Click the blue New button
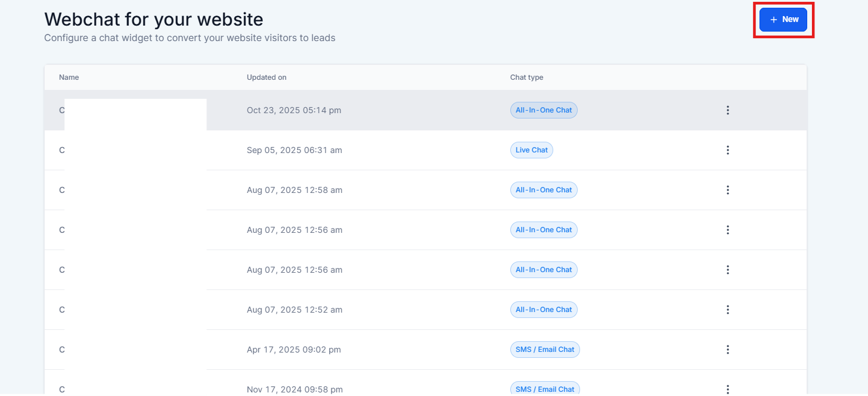 point(783,20)
